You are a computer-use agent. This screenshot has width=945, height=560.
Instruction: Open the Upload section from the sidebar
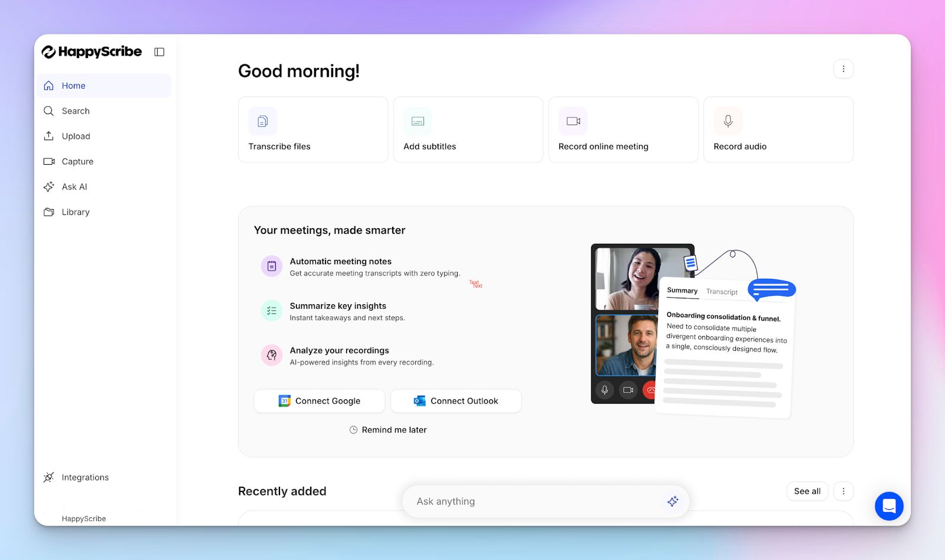tap(75, 136)
